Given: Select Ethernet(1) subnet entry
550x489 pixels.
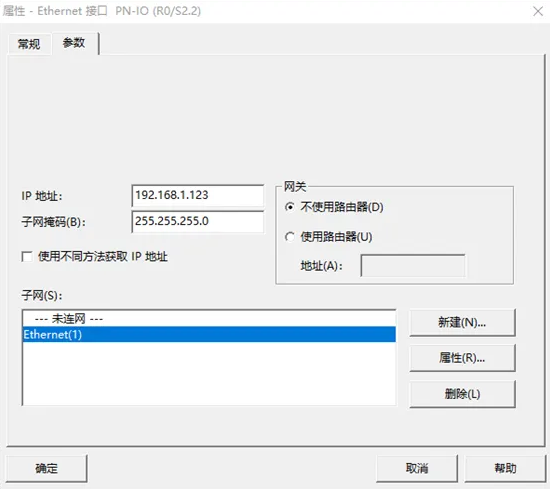Looking at the screenshot, I should point(209,334).
